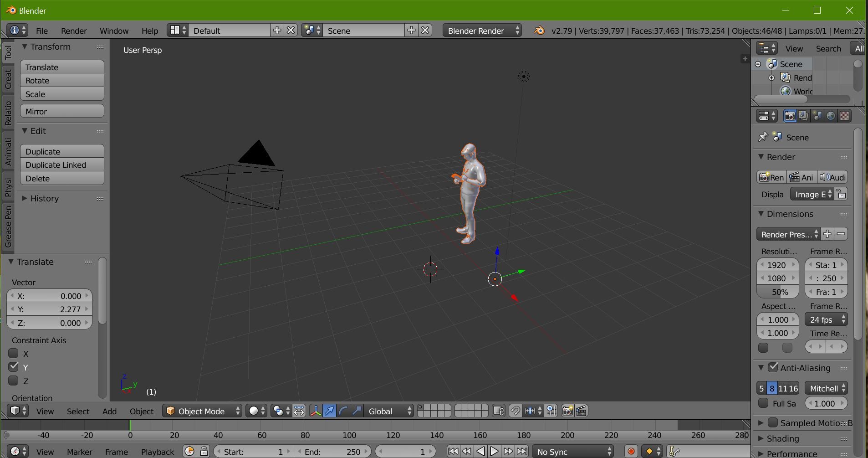Select the World properties tab icon
868x458 pixels.
(832, 116)
